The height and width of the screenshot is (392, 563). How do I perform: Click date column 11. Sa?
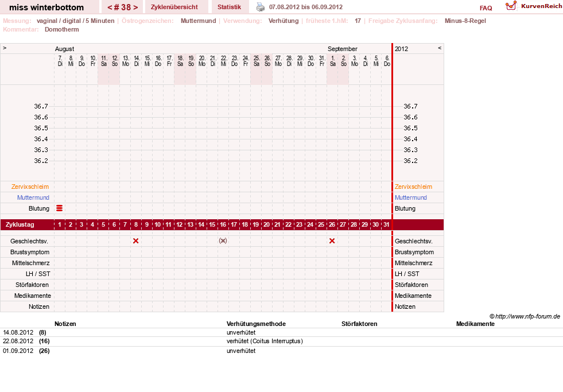[x=104, y=61]
